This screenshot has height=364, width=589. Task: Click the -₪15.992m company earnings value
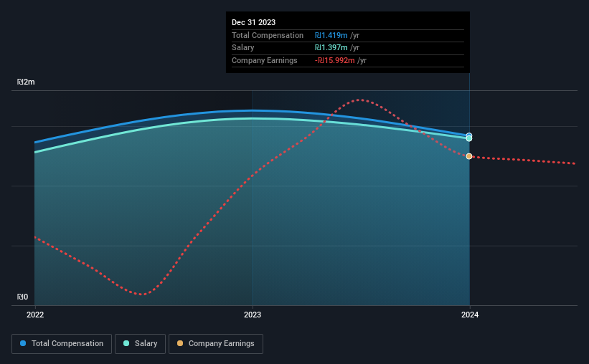tap(335, 60)
